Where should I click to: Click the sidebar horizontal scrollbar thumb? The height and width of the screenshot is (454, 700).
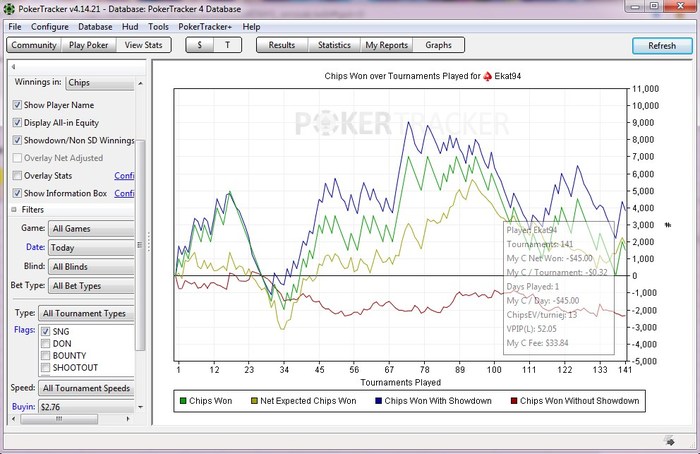click(59, 419)
